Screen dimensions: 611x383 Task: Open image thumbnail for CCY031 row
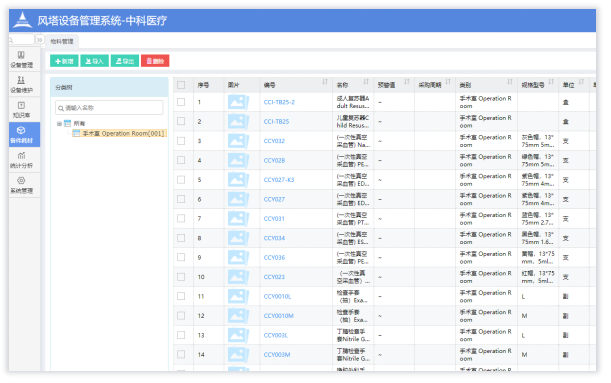tap(238, 219)
